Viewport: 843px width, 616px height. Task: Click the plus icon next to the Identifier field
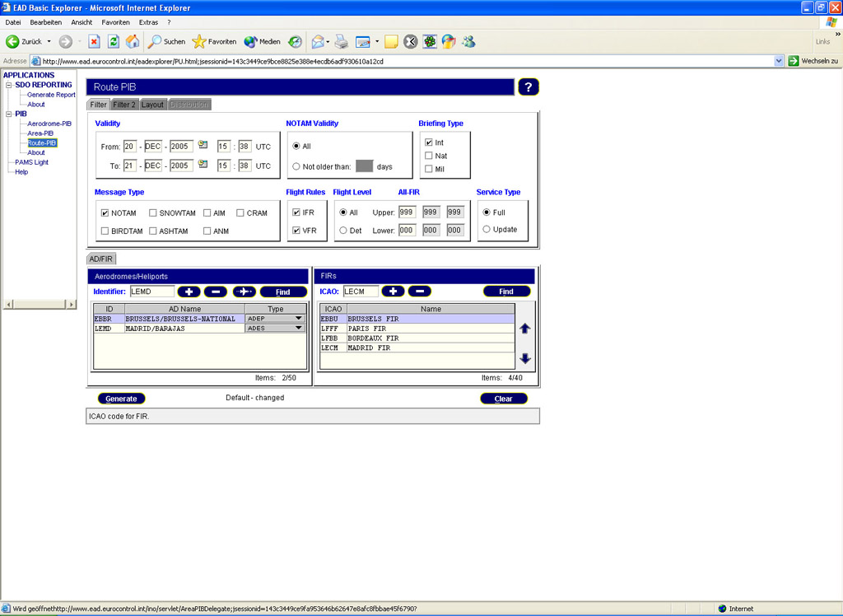tap(190, 292)
